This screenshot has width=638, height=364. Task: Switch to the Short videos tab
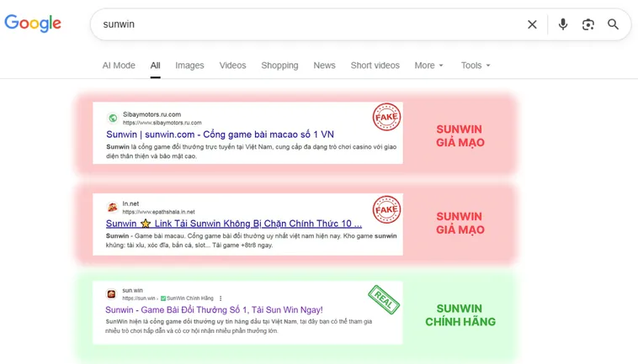375,66
